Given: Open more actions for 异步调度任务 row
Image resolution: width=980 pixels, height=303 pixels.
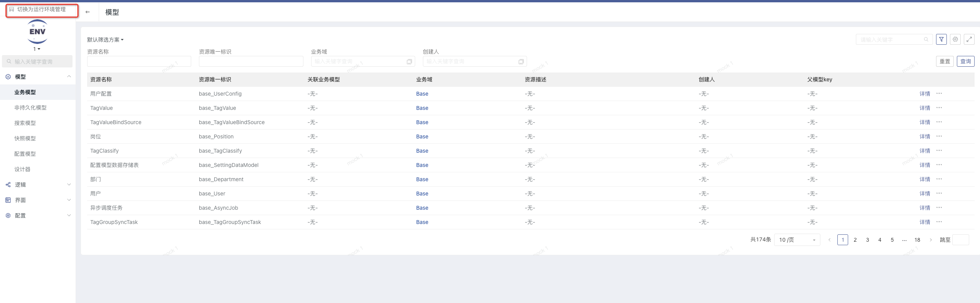Looking at the screenshot, I should point(939,208).
